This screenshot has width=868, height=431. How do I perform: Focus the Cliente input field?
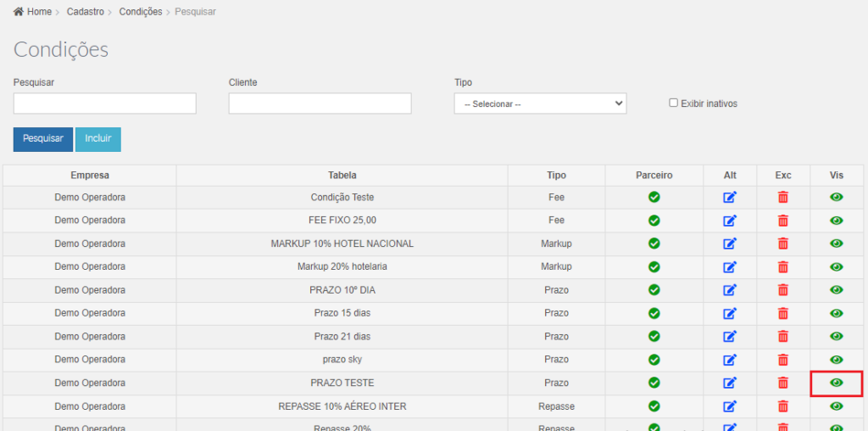coord(320,104)
